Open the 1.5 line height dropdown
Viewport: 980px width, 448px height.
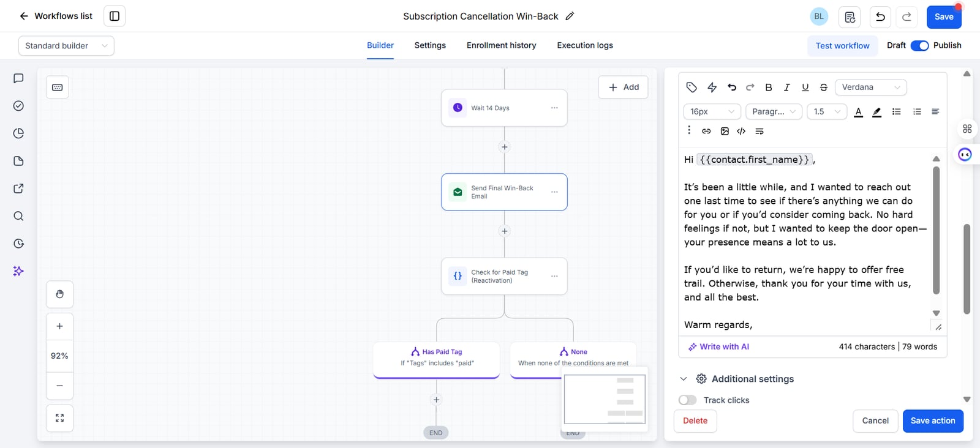(x=827, y=111)
